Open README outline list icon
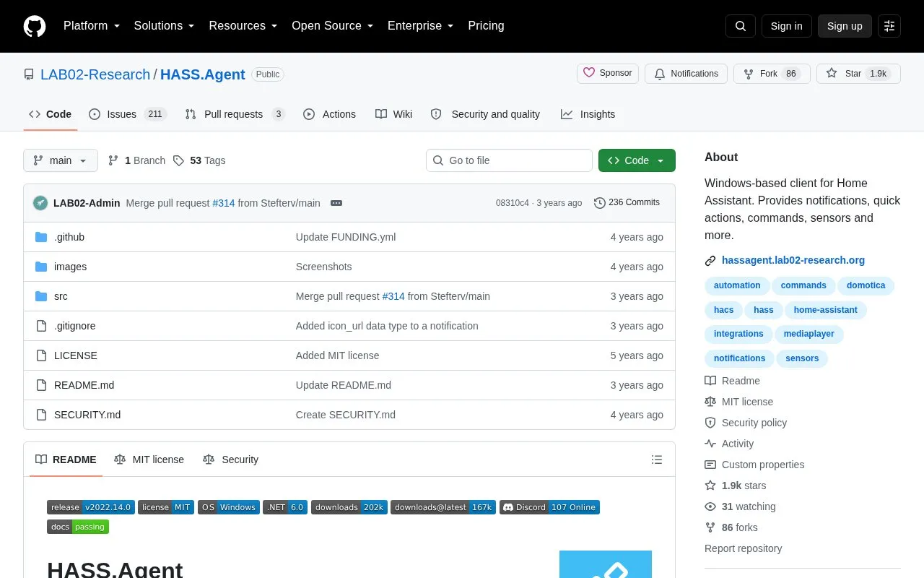924x578 pixels. [x=657, y=460]
